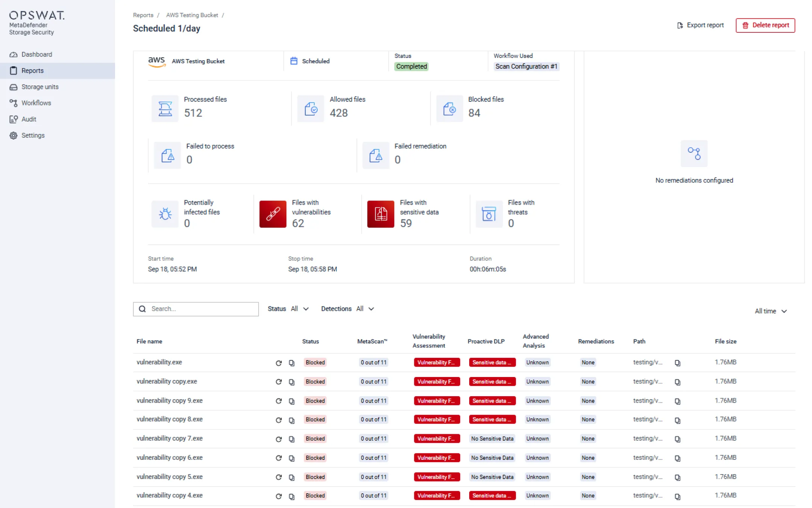Expand the All time range dropdown
This screenshot has width=812, height=508.
770,311
